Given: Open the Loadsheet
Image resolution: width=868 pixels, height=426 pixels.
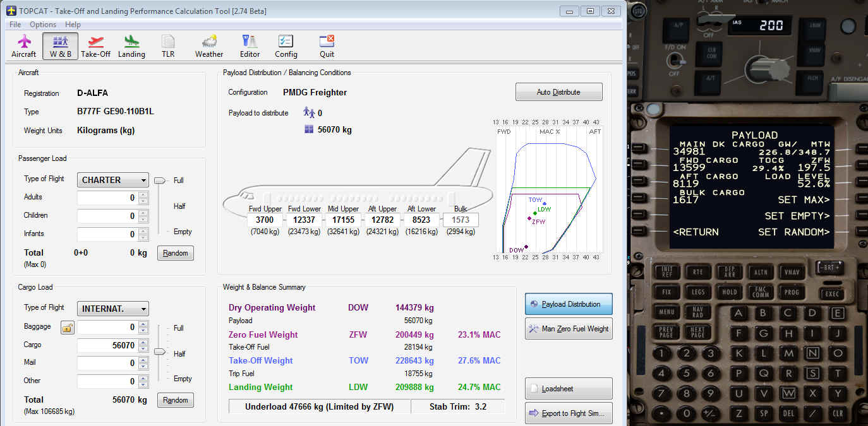Looking at the screenshot, I should [569, 389].
